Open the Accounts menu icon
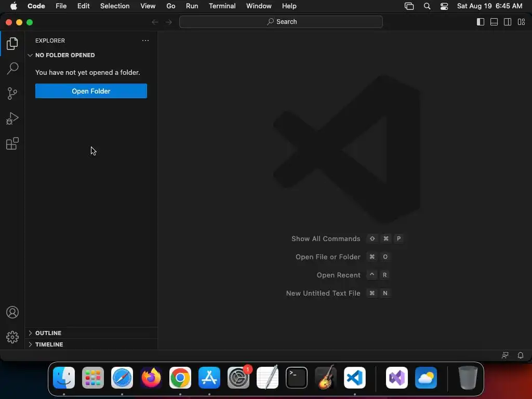This screenshot has width=532, height=399. (12, 312)
